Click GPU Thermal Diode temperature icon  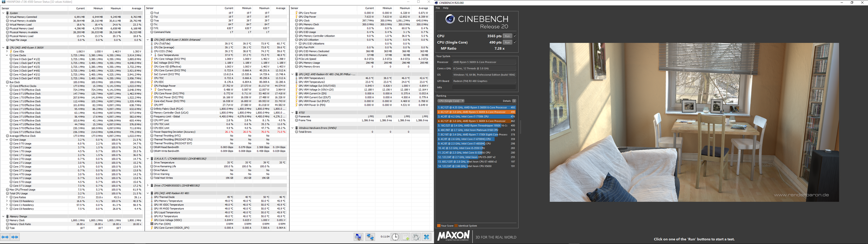click(152, 197)
